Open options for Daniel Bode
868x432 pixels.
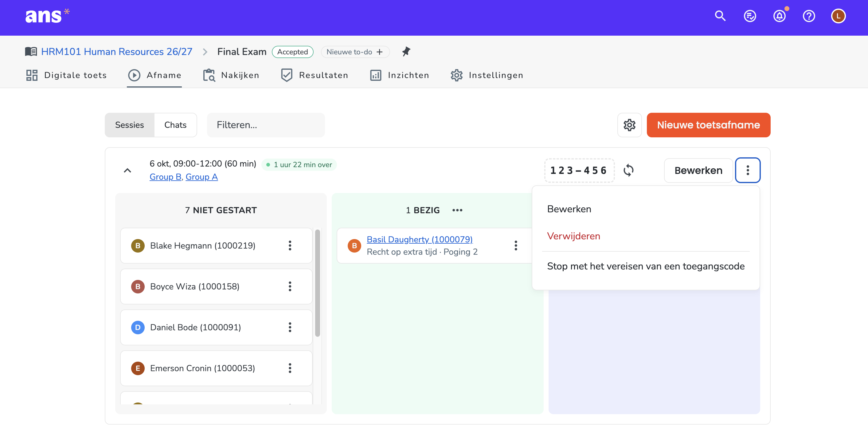pyautogui.click(x=290, y=327)
